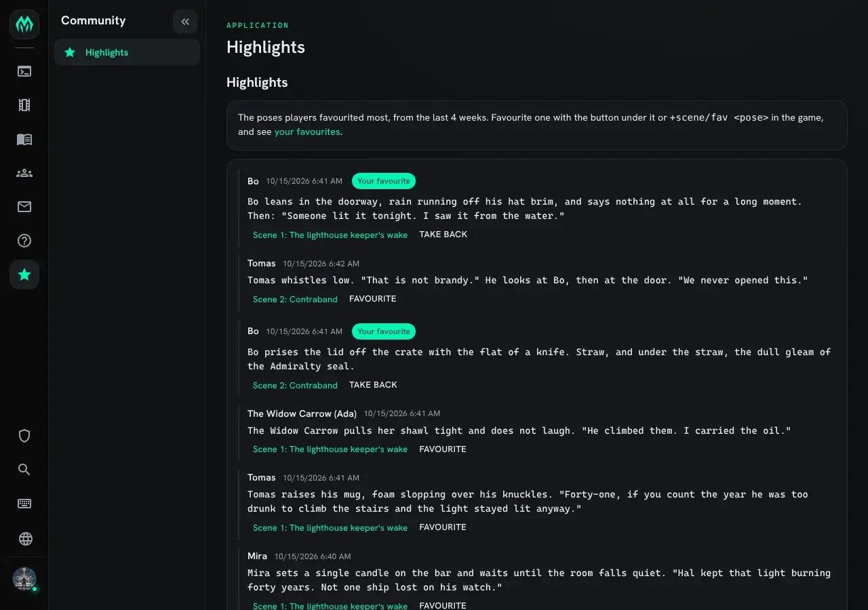Click "Your favourite" badge on Bo's crate pose
The height and width of the screenshot is (610, 868).
(x=384, y=331)
